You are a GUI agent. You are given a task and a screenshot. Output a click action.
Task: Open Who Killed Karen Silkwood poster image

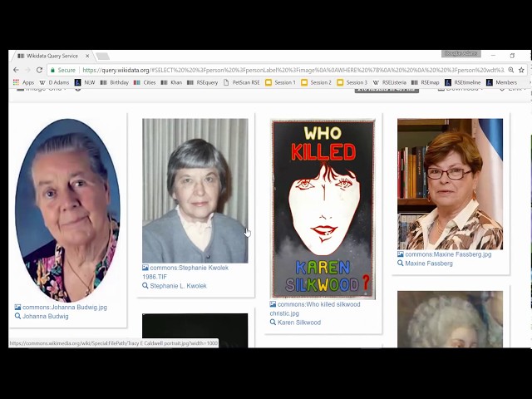click(323, 209)
